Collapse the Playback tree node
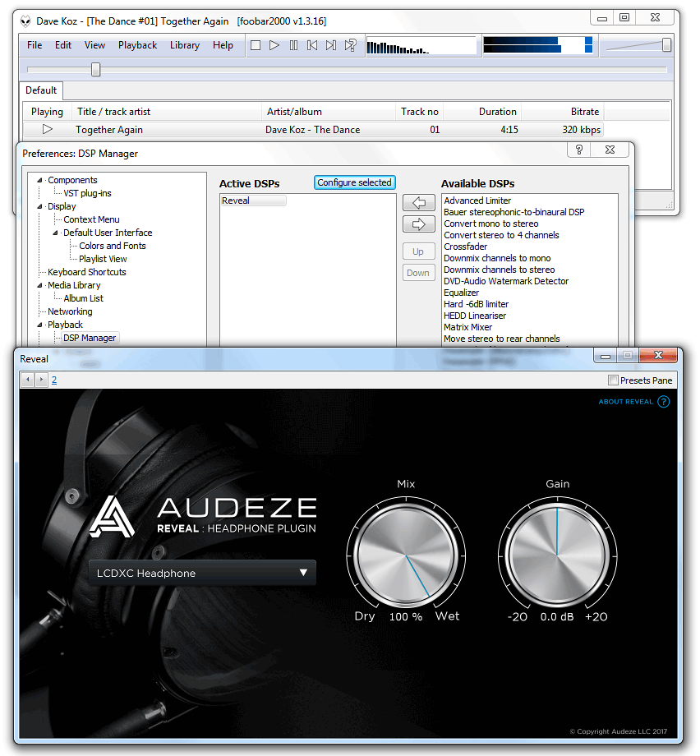 point(40,325)
